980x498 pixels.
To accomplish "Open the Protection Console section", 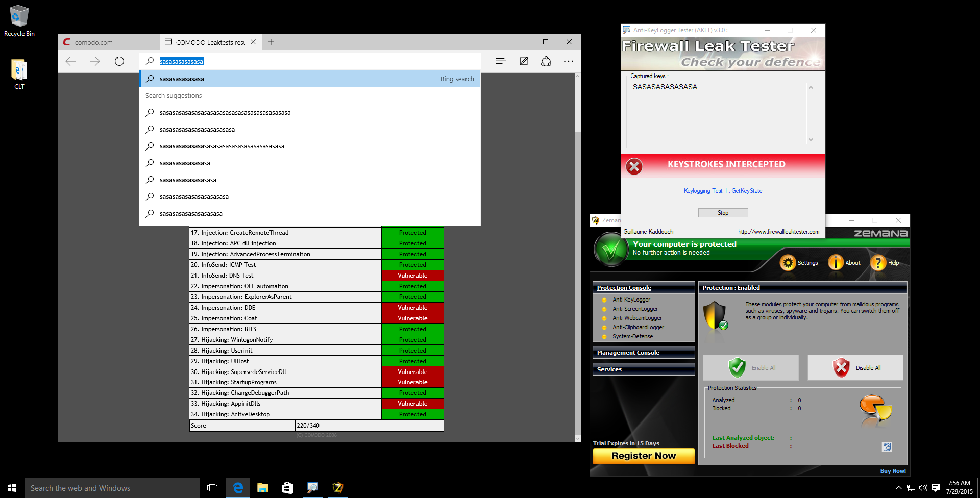I will (x=644, y=288).
